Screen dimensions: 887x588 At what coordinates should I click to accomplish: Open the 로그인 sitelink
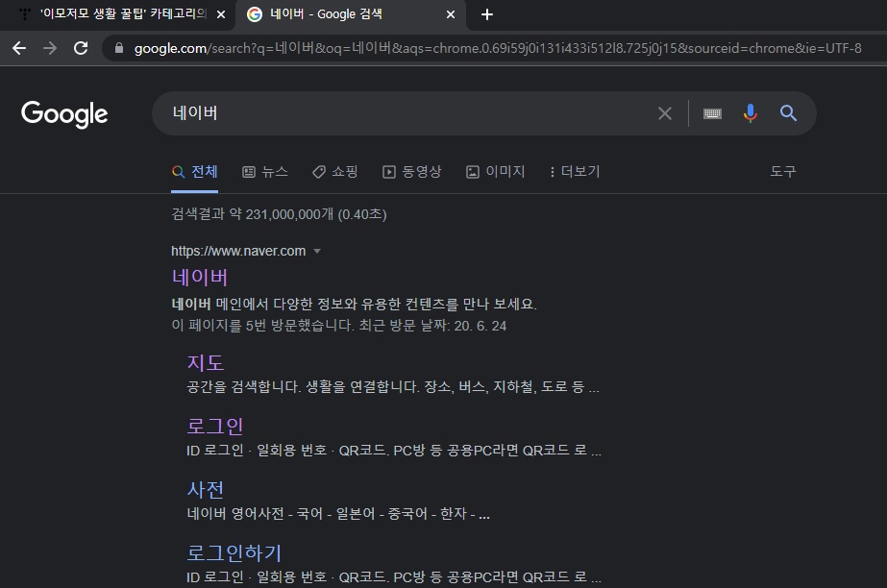tap(215, 427)
